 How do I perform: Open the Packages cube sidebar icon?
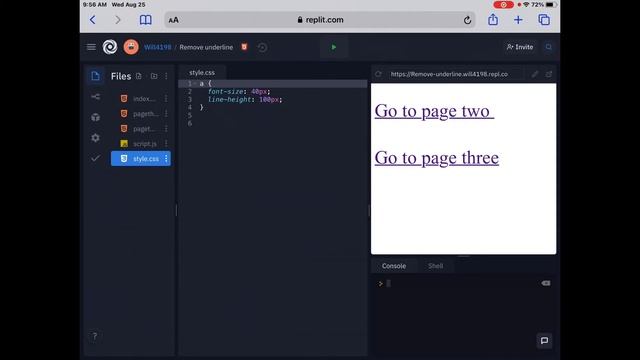point(96,117)
